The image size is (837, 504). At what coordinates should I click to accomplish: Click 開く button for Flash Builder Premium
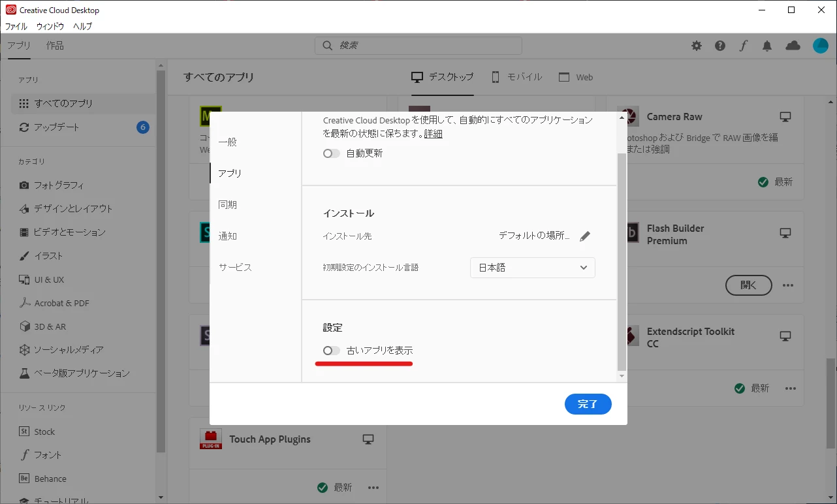749,285
